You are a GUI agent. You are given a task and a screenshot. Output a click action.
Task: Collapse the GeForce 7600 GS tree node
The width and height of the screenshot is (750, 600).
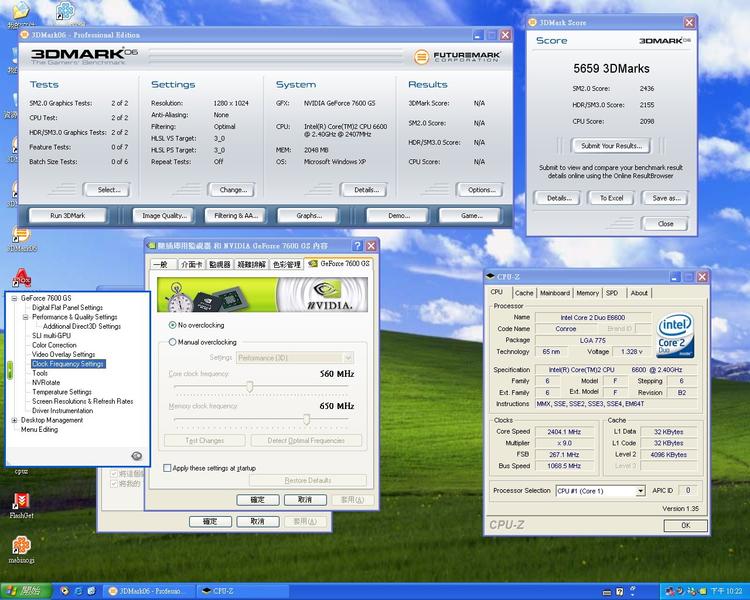14,298
